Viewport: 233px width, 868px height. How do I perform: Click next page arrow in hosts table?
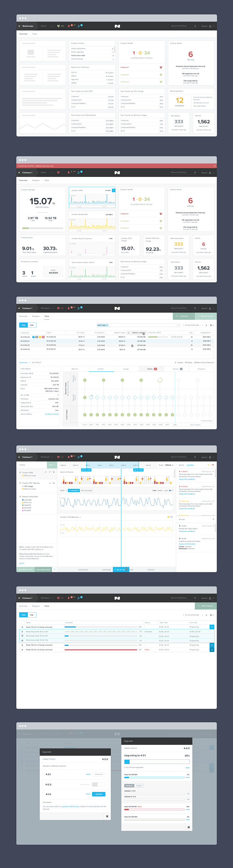coord(206,325)
